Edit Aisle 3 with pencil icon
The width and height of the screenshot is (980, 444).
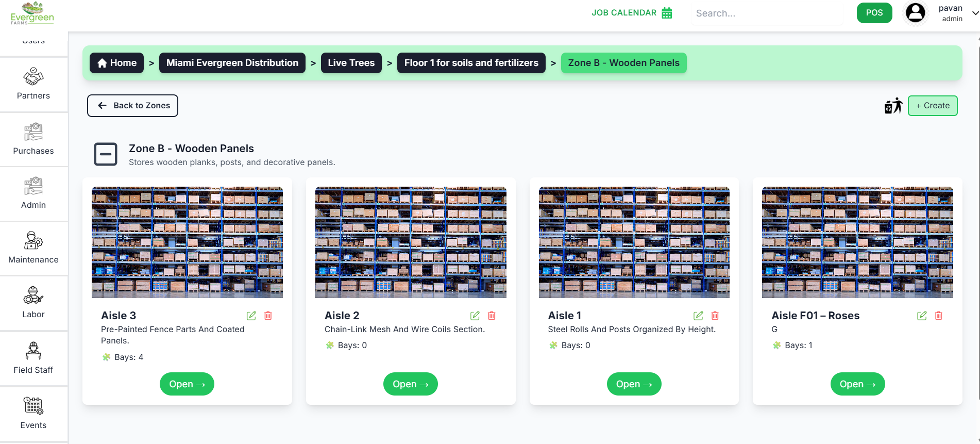tap(251, 316)
